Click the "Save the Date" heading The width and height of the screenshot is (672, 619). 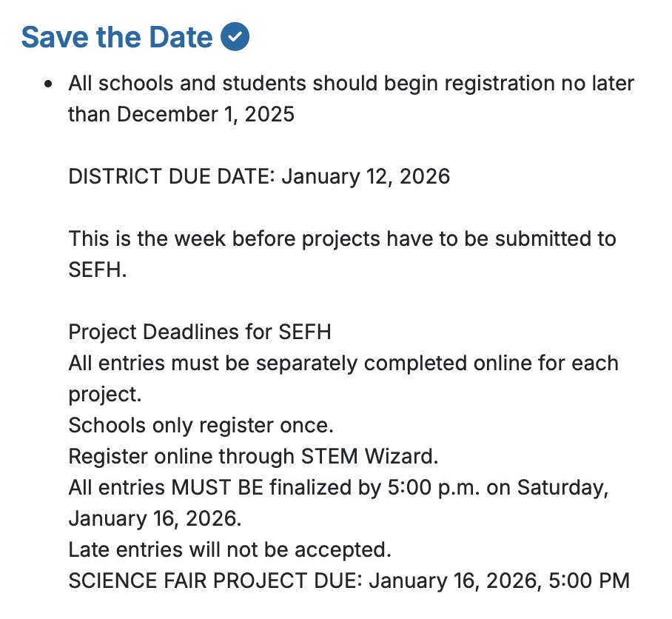(x=116, y=37)
